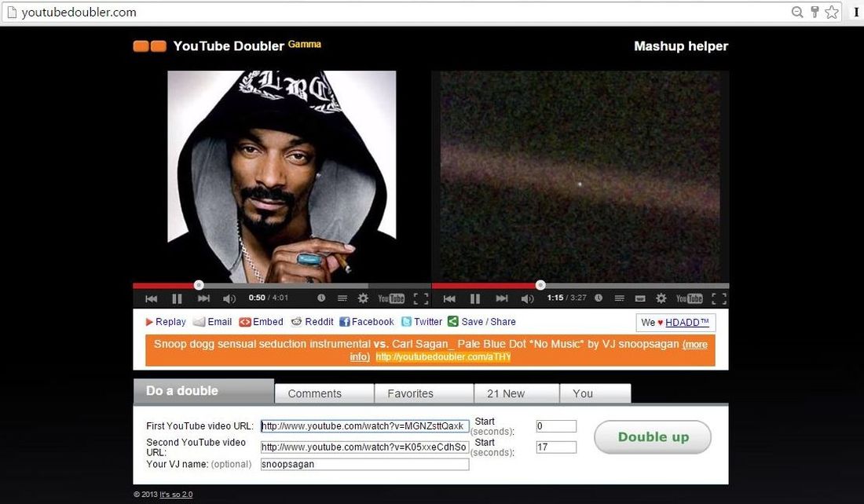The width and height of the screenshot is (864, 504).
Task: Open Watch Later clock on right player
Action: pyautogui.click(x=599, y=298)
